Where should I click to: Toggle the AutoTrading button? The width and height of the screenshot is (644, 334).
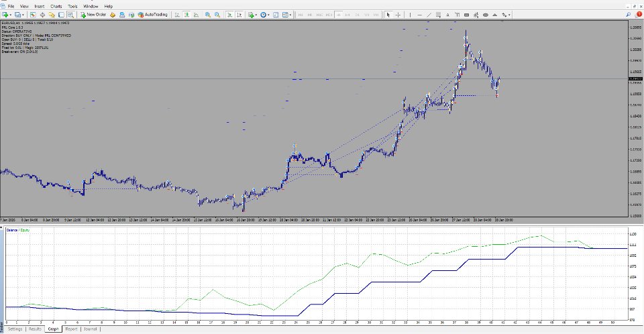(153, 15)
